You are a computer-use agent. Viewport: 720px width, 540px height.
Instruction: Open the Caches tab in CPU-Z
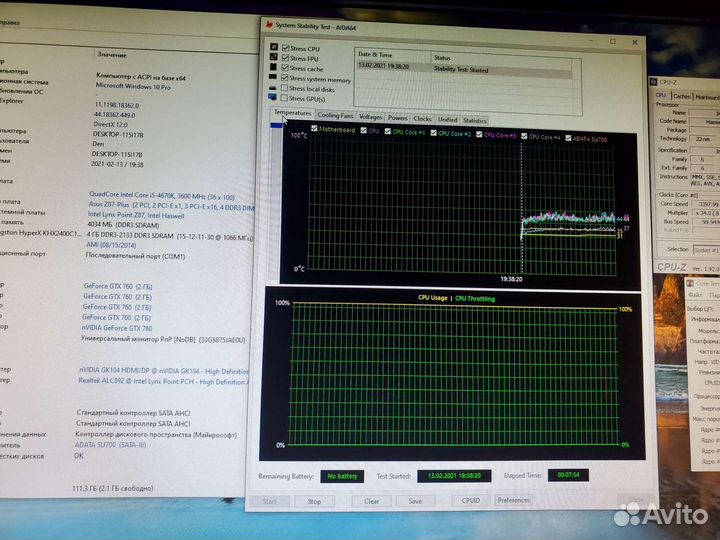[x=681, y=96]
